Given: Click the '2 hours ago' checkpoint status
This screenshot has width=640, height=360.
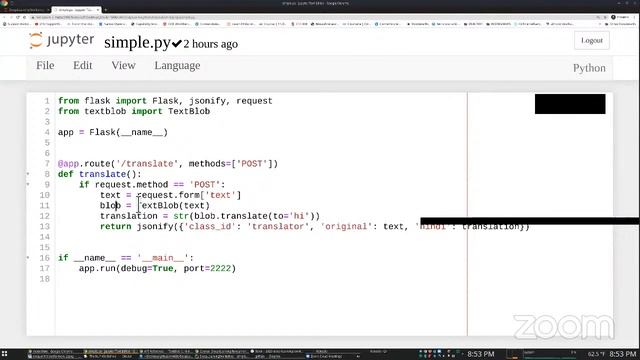Looking at the screenshot, I should click(x=211, y=44).
